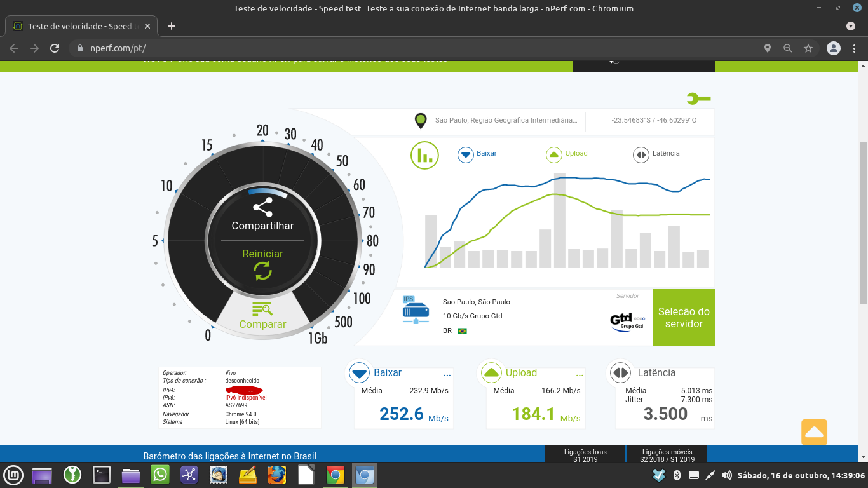This screenshot has height=488, width=868.
Task: Reload the nPerf page
Action: [x=55, y=48]
